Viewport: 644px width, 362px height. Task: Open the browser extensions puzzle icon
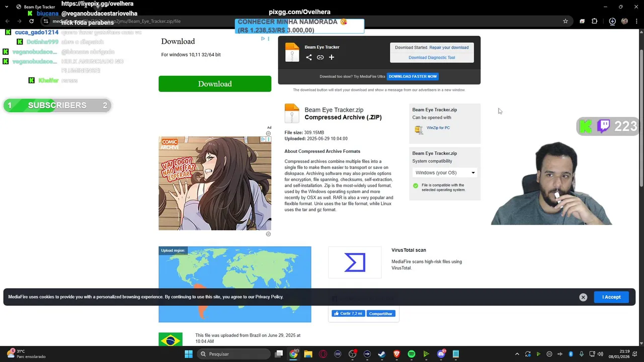(595, 21)
